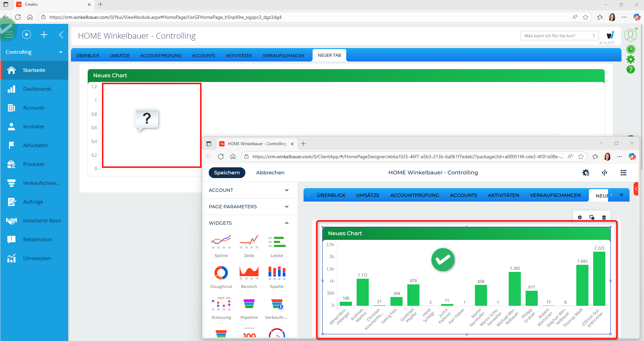Click the 'Was kann ich für Sie tun?' field
Viewport: 644px width, 341px height.
tap(556, 36)
